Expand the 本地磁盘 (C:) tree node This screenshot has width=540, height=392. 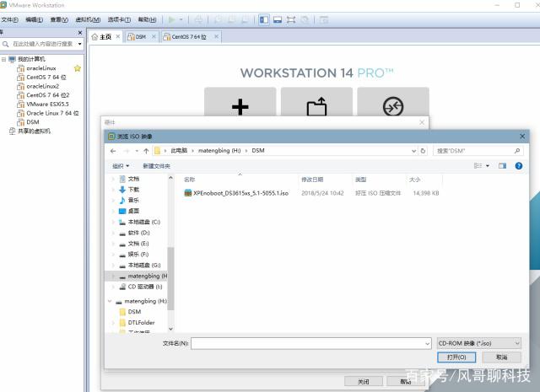coord(113,221)
